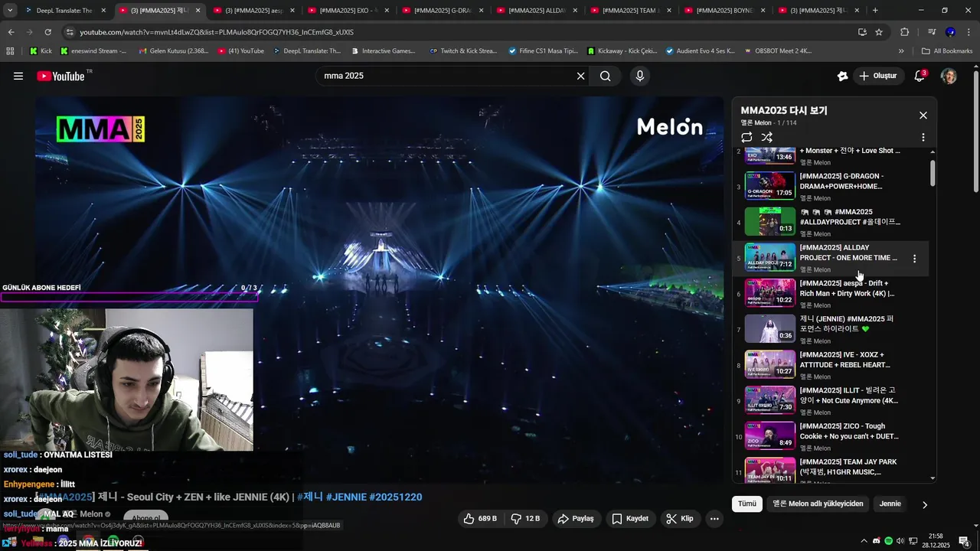Open the tab search dropdown arrow
980x551 pixels.
pos(10,11)
